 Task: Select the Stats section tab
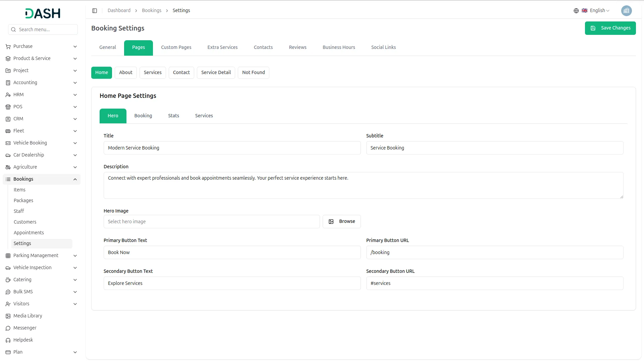pos(173,116)
